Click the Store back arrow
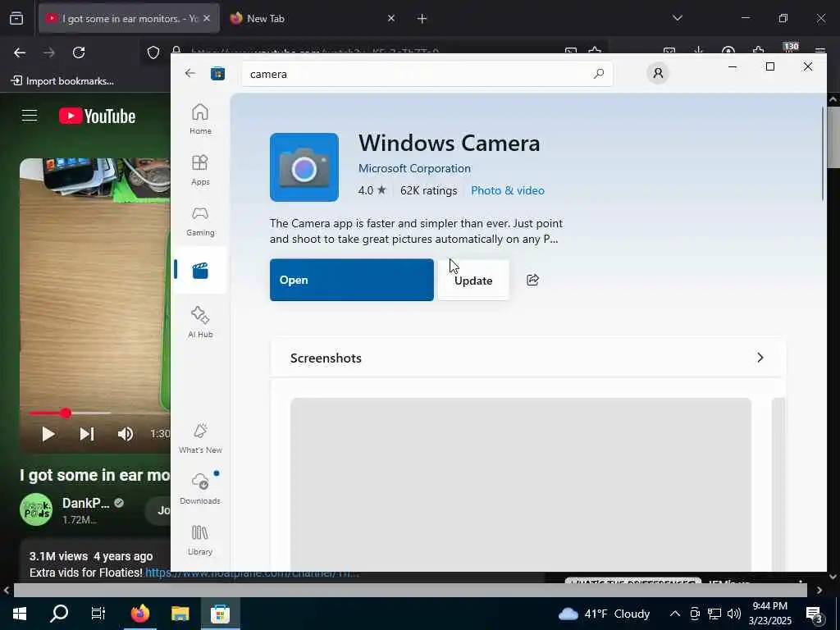Viewport: 840px width, 630px height. point(190,73)
